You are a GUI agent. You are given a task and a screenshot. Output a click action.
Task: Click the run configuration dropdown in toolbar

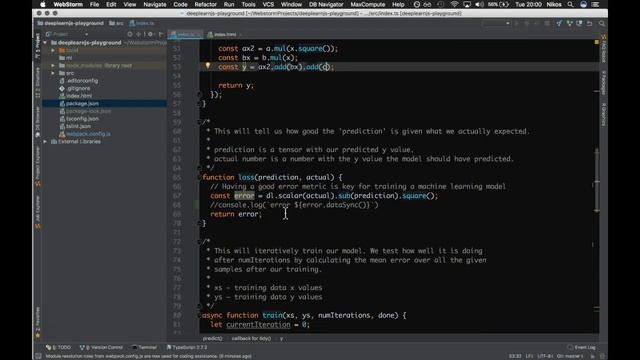[496, 24]
